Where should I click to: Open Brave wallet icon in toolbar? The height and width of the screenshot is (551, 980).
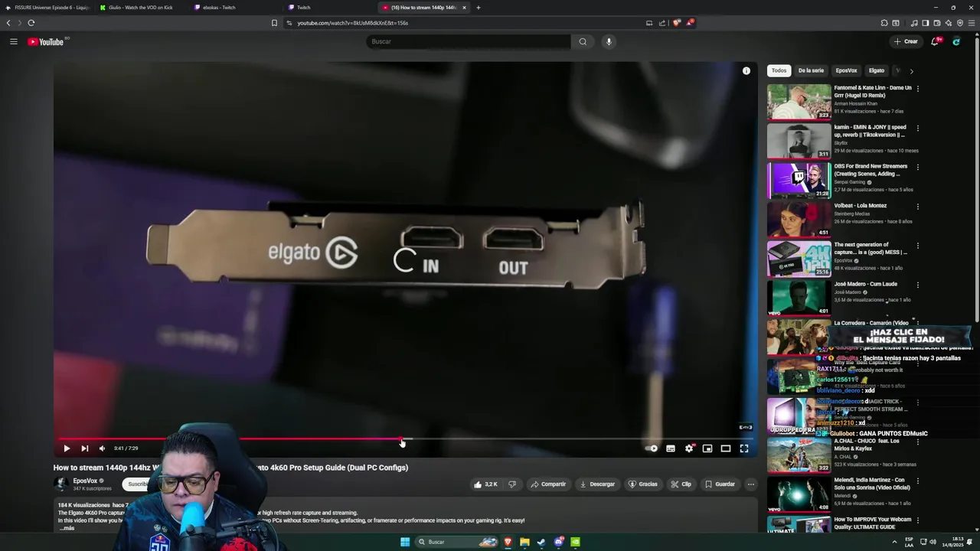coord(937,23)
